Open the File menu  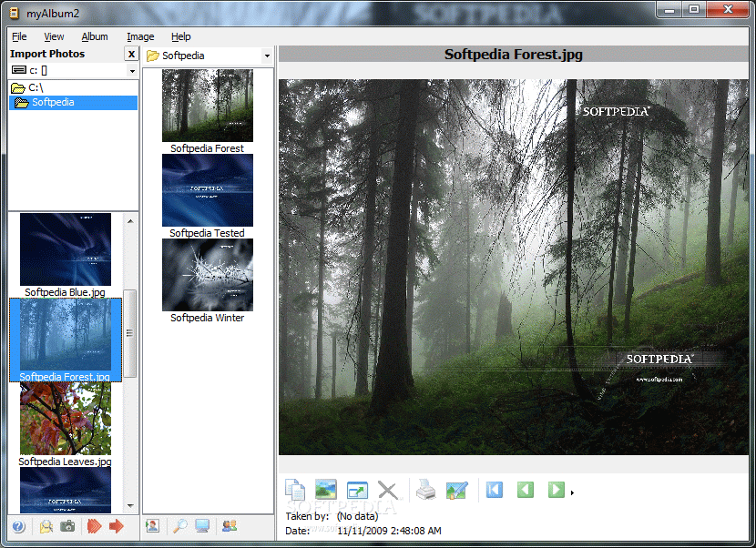(x=19, y=36)
